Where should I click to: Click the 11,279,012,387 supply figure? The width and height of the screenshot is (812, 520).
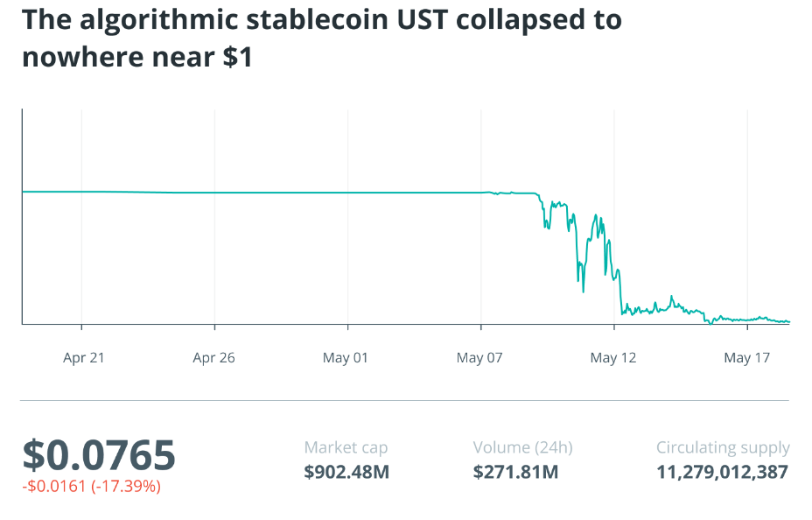723,473
